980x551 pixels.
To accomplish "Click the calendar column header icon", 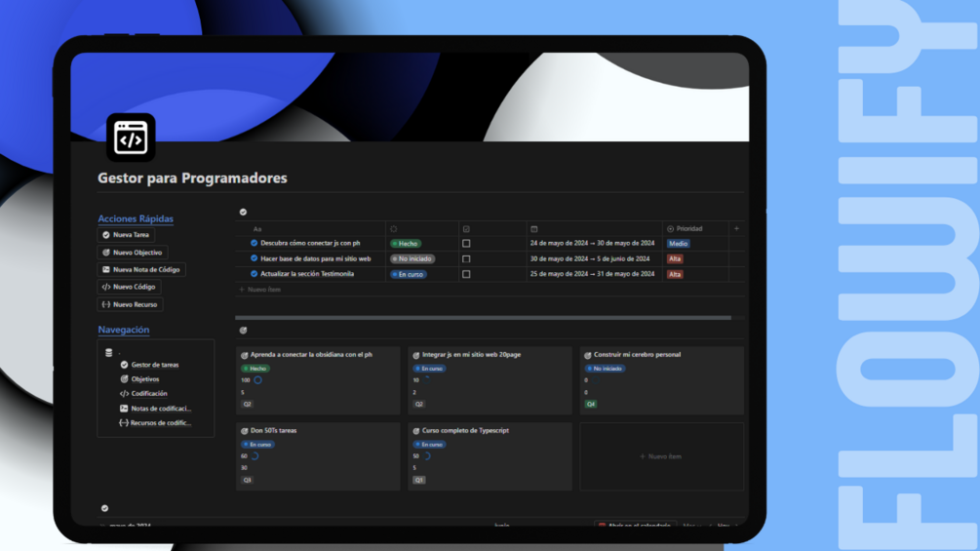I will [x=533, y=228].
